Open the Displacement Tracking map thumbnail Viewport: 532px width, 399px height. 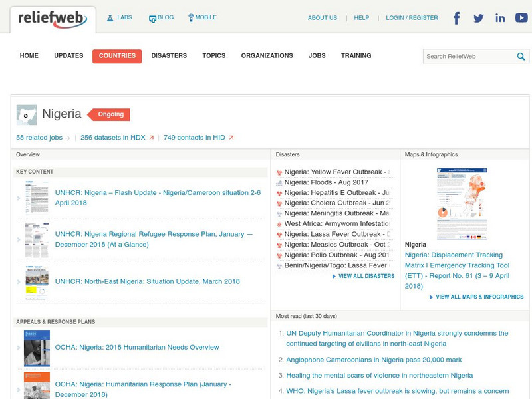462,204
